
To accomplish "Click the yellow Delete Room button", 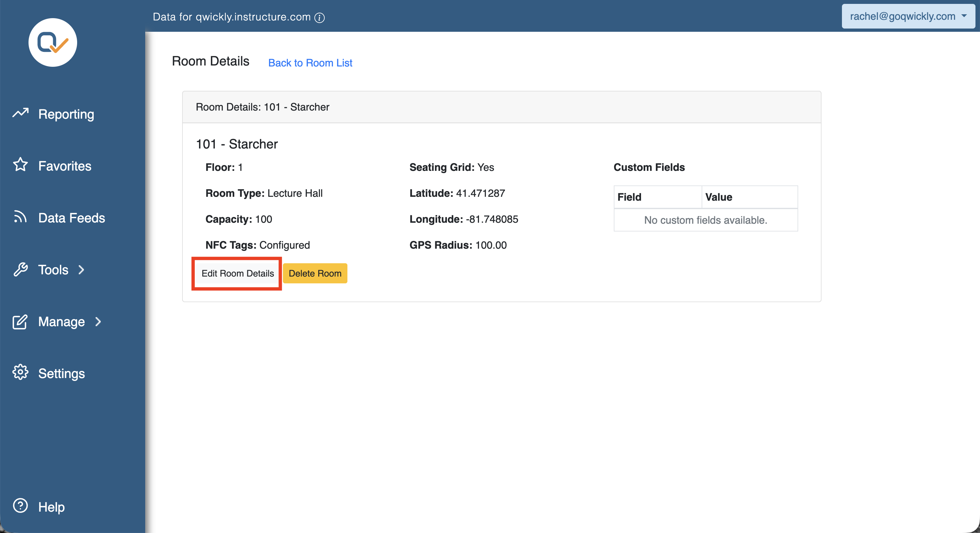I will (x=315, y=273).
